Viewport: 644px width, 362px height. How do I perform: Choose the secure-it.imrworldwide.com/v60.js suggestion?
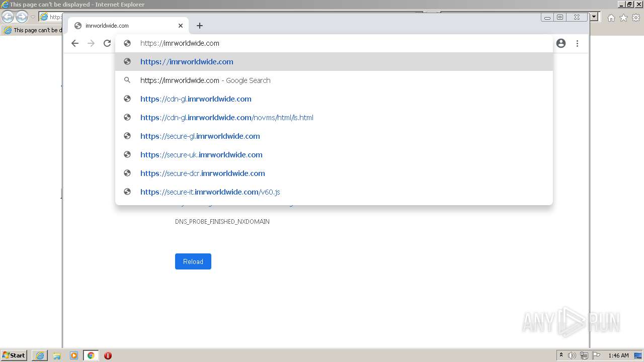coord(334,192)
